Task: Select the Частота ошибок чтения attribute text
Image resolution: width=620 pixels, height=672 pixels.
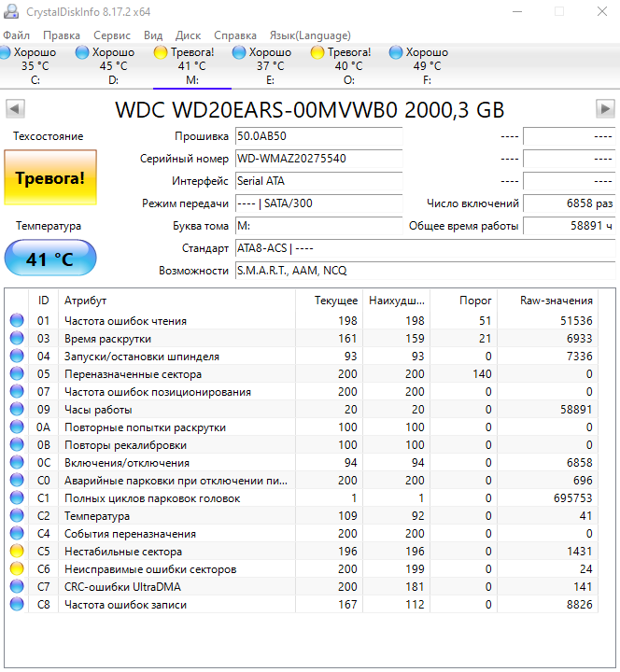Action: coord(125,320)
